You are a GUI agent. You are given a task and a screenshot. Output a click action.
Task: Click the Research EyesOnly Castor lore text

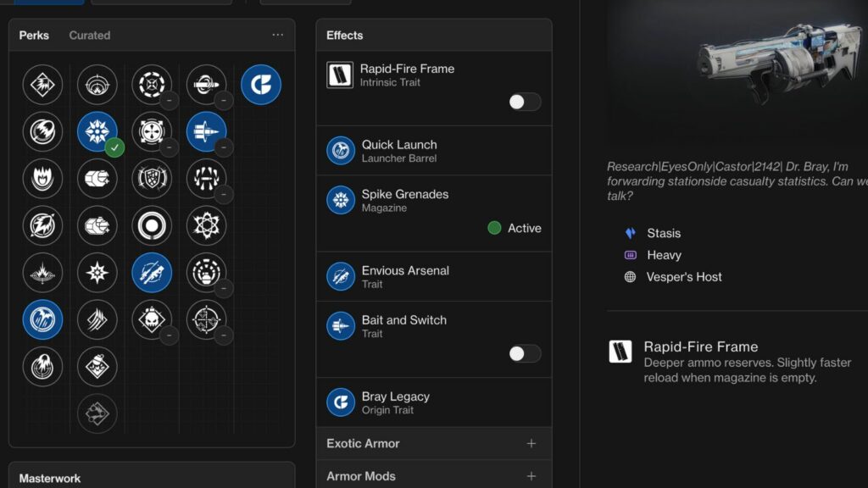click(737, 181)
